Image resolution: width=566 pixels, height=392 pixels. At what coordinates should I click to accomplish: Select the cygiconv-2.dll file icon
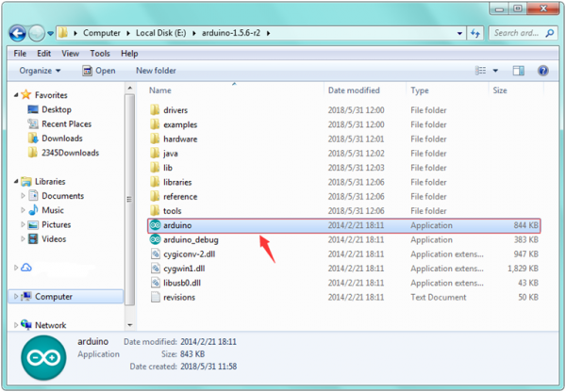pos(156,253)
